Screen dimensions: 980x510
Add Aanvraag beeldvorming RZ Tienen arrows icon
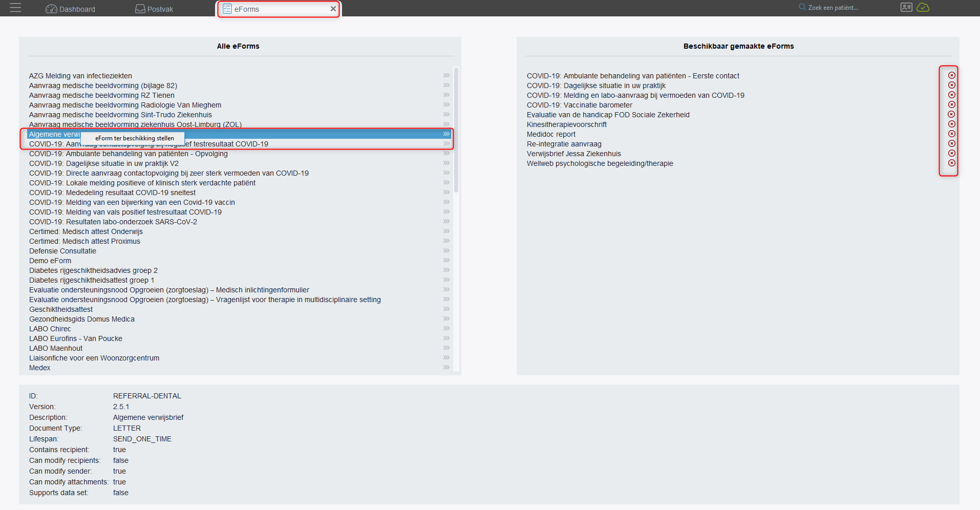446,95
